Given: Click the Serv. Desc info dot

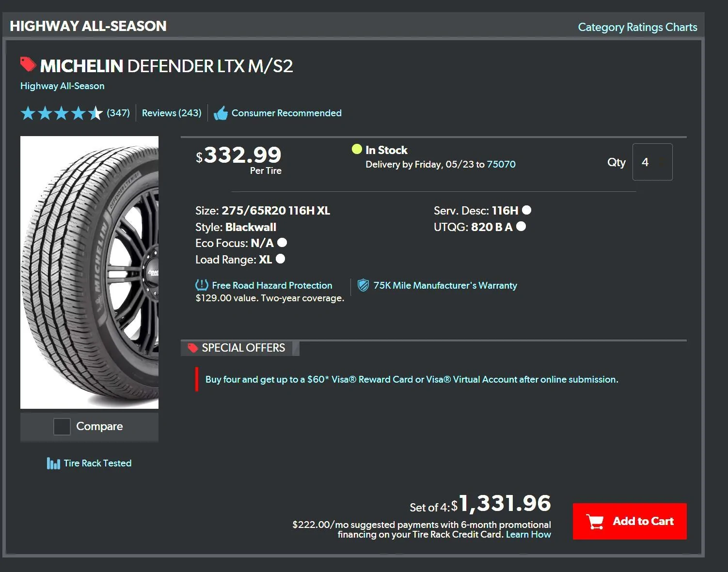Looking at the screenshot, I should coord(526,210).
